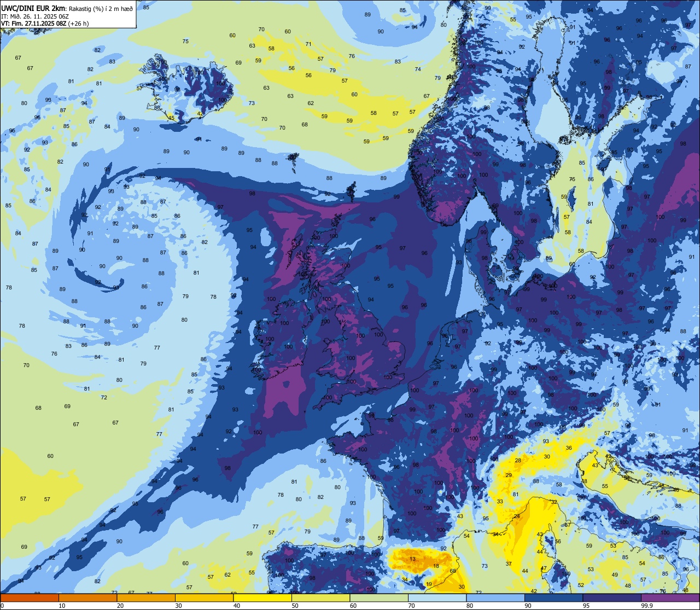Click the "95" label on the legend scale
The height and width of the screenshot is (610, 700).
coord(586,606)
